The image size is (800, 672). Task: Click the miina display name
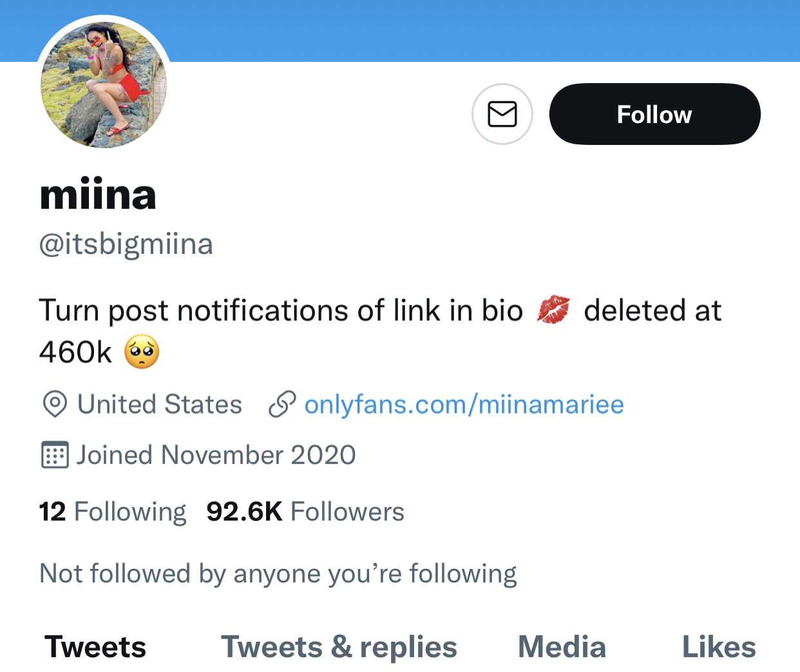(98, 194)
